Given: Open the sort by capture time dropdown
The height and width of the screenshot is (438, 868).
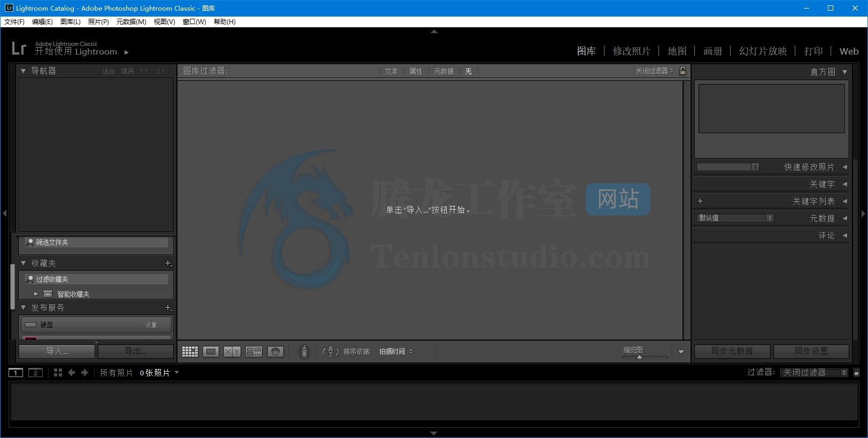Looking at the screenshot, I should [396, 351].
